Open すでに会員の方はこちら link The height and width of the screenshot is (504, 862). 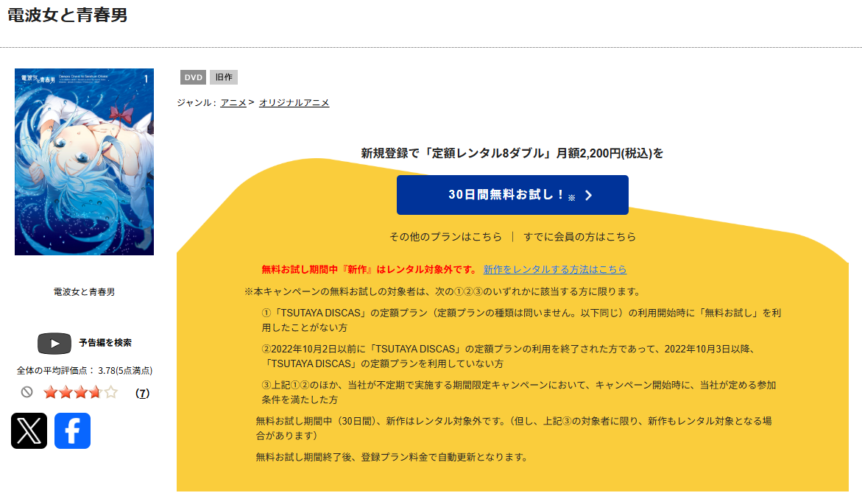[x=579, y=237]
